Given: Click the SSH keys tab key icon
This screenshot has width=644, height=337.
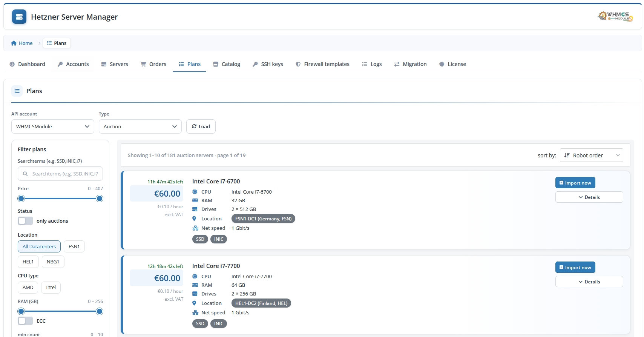Looking at the screenshot, I should [255, 64].
